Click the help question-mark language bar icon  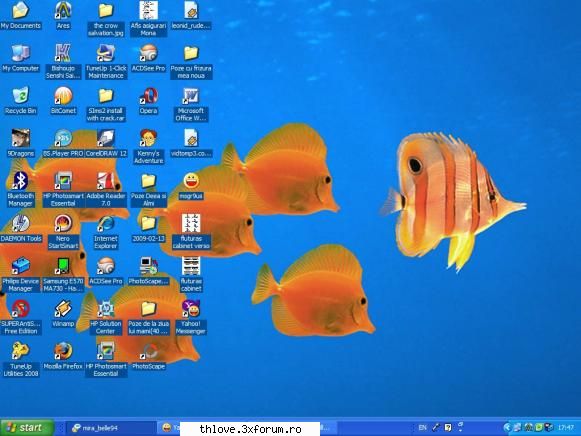pos(448,427)
